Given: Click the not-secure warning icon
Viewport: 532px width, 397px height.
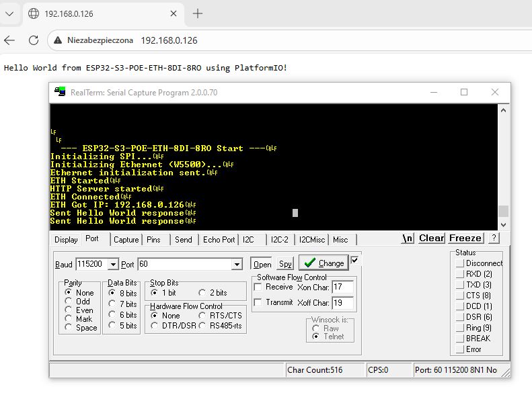Looking at the screenshot, I should (x=58, y=40).
